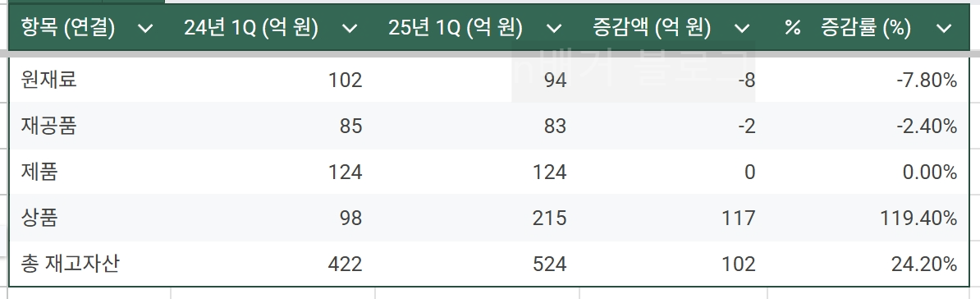Select the 상품 row label cell

(x=90, y=218)
